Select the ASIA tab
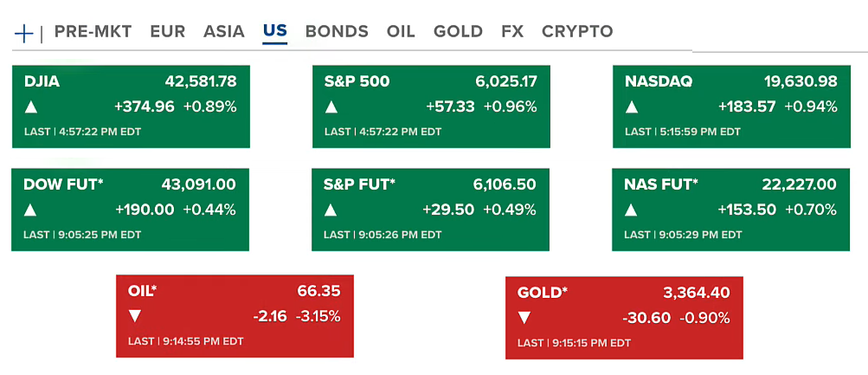The width and height of the screenshot is (868, 375). click(224, 32)
